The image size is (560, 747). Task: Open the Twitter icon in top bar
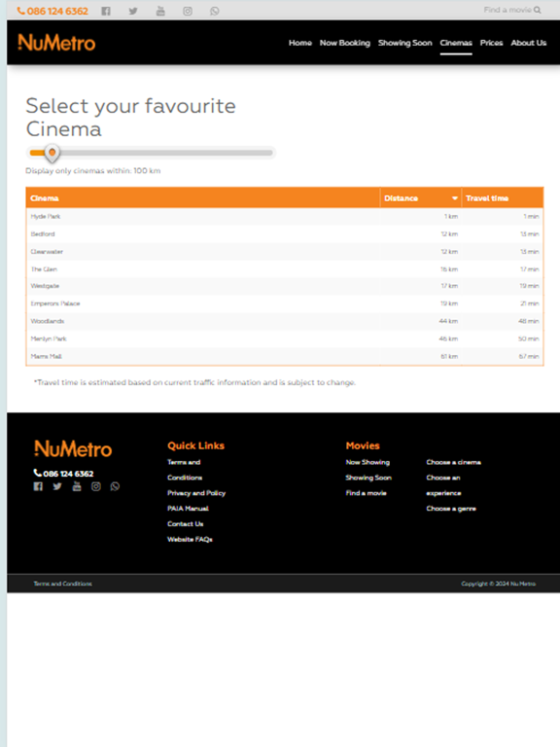click(133, 11)
